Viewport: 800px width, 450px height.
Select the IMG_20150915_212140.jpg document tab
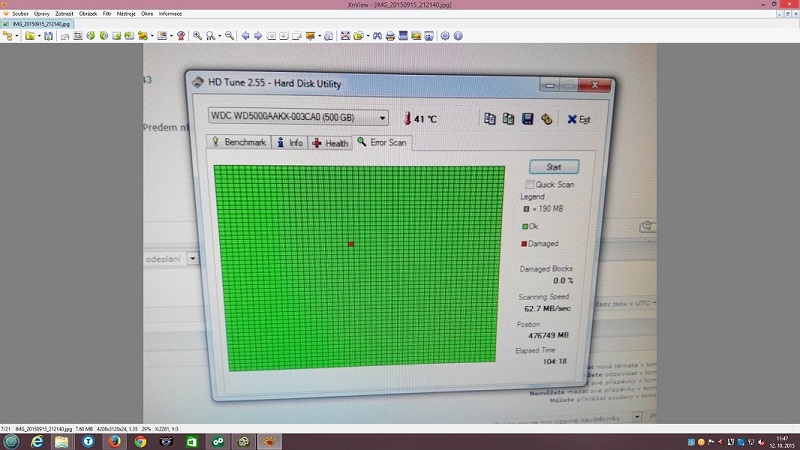pyautogui.click(x=37, y=24)
